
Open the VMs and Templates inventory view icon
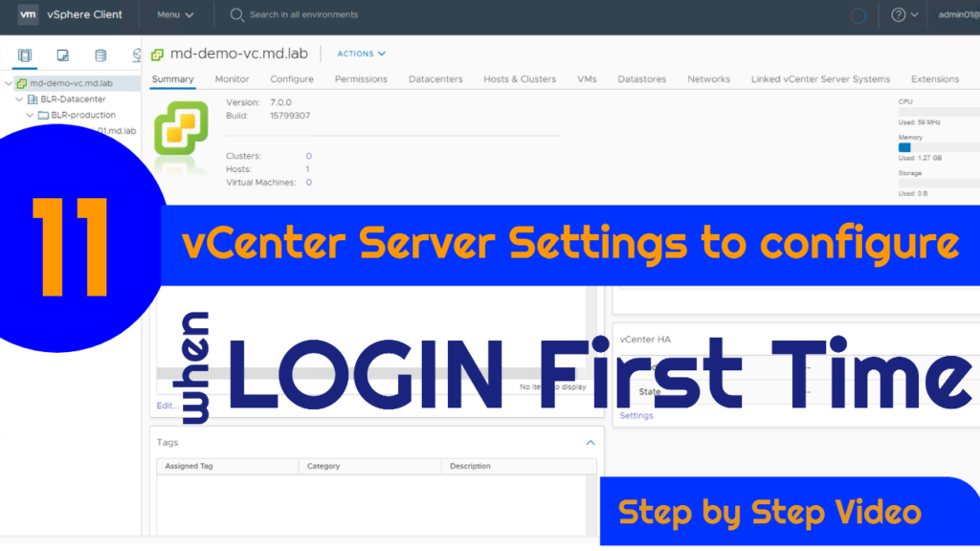pyautogui.click(x=62, y=55)
